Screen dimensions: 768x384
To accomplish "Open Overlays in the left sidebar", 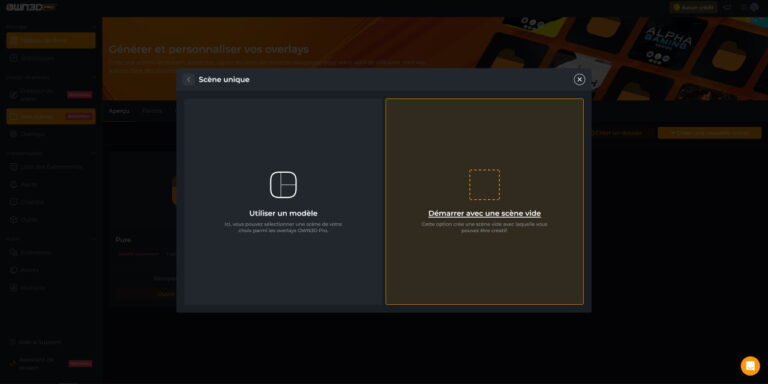I will [32, 134].
